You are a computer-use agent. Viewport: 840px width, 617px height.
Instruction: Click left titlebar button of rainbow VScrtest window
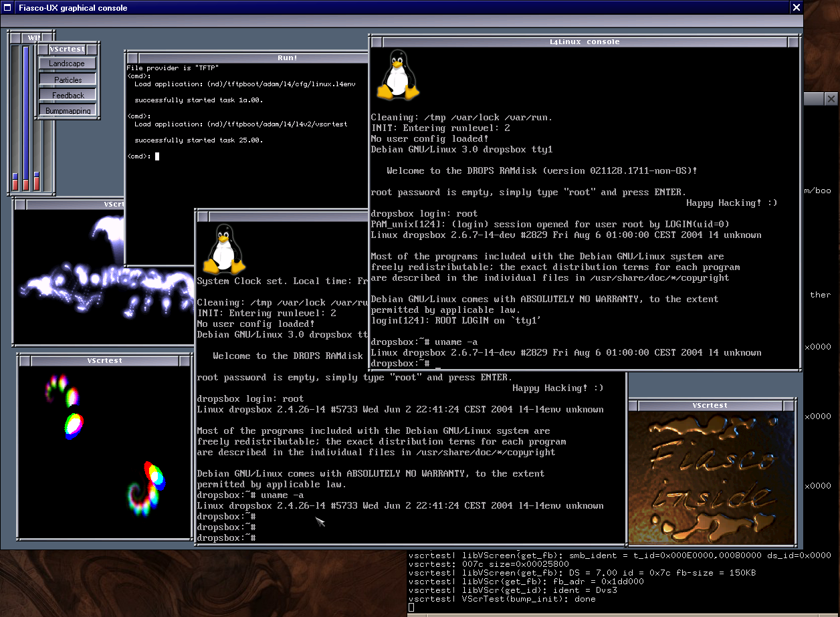26,361
